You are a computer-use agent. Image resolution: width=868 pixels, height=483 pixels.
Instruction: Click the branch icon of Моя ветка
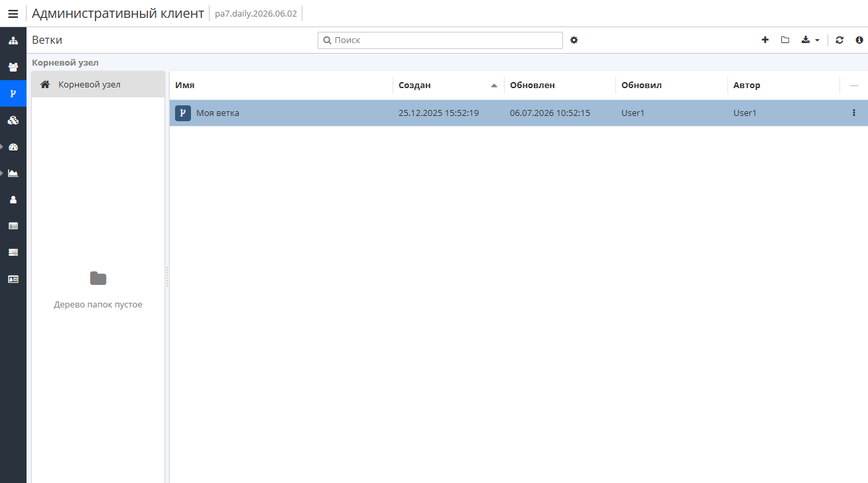point(183,113)
